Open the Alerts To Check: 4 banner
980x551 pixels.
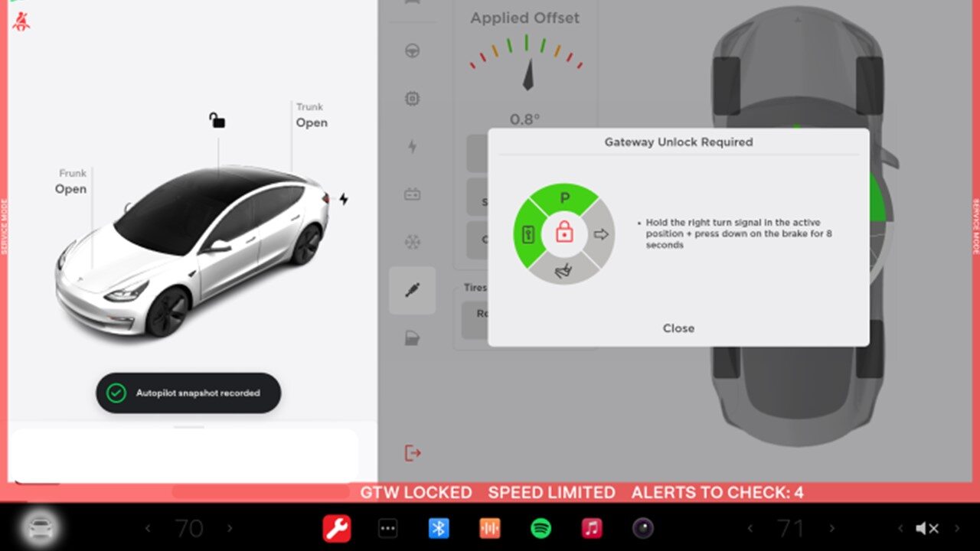(x=717, y=492)
